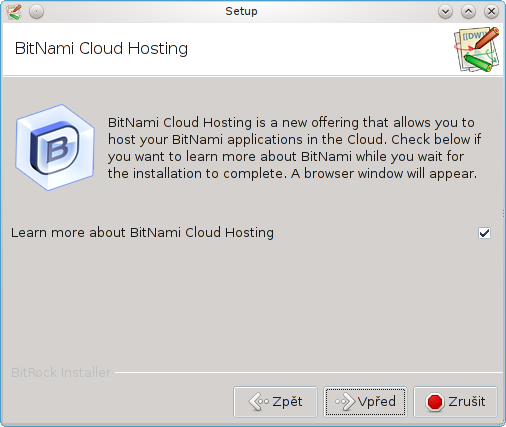Close the Setup window with X
Screen dimensions: 506x427
491,12
